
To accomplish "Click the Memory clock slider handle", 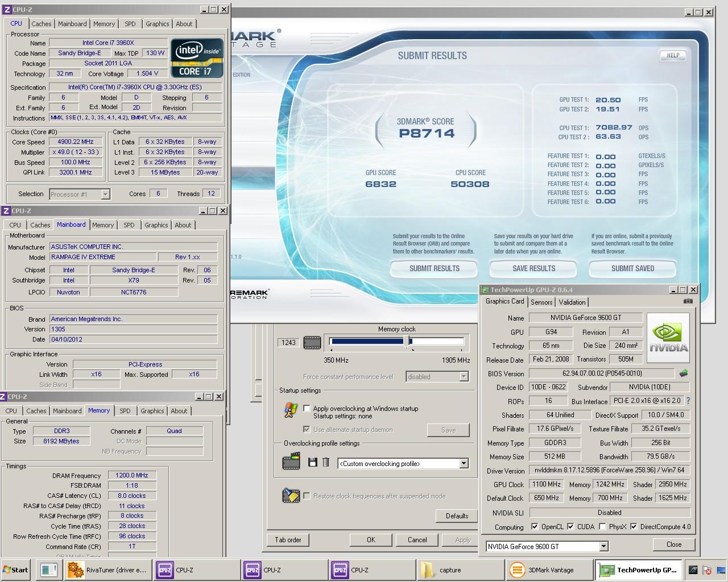I will point(407,341).
